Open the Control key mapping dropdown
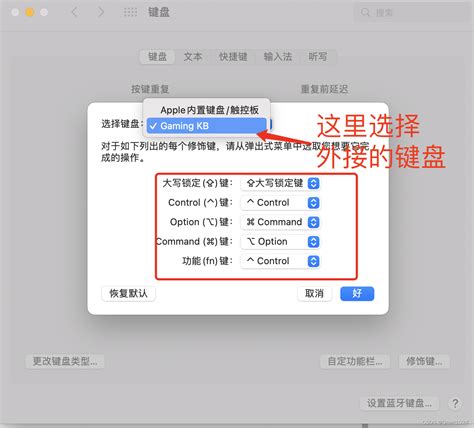This screenshot has height=428, width=474. point(280,203)
